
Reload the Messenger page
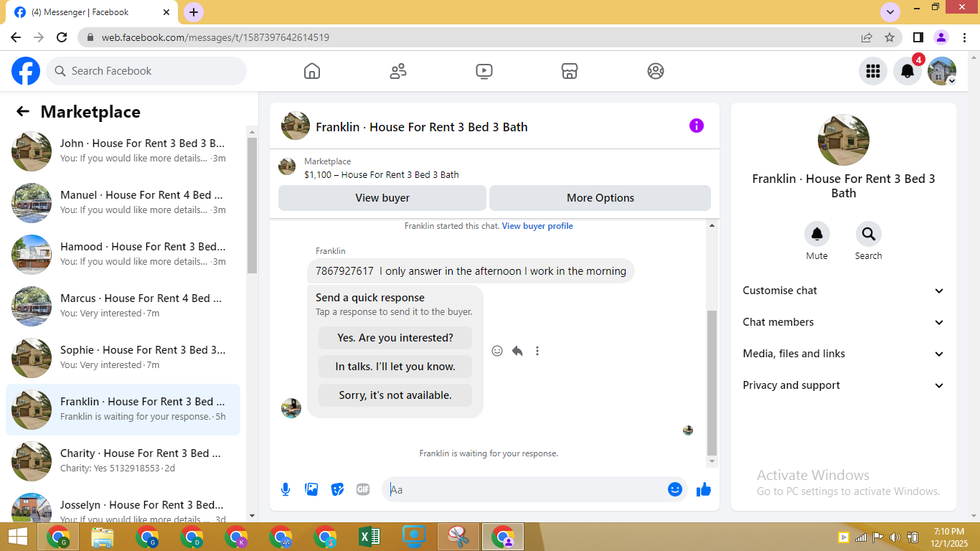(62, 37)
